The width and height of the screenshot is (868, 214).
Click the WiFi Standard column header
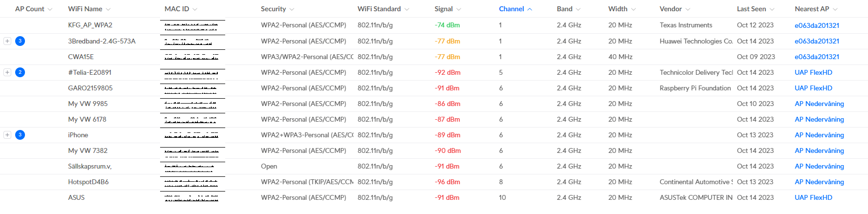[379, 9]
